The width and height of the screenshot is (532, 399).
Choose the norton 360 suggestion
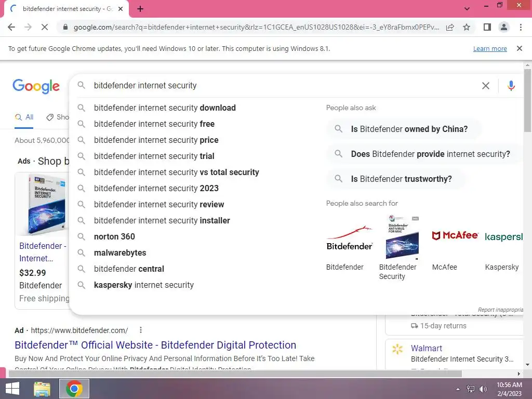coord(114,236)
